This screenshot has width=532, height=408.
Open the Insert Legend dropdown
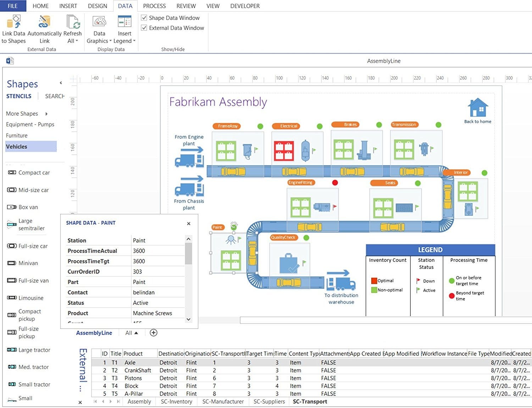tap(124, 41)
